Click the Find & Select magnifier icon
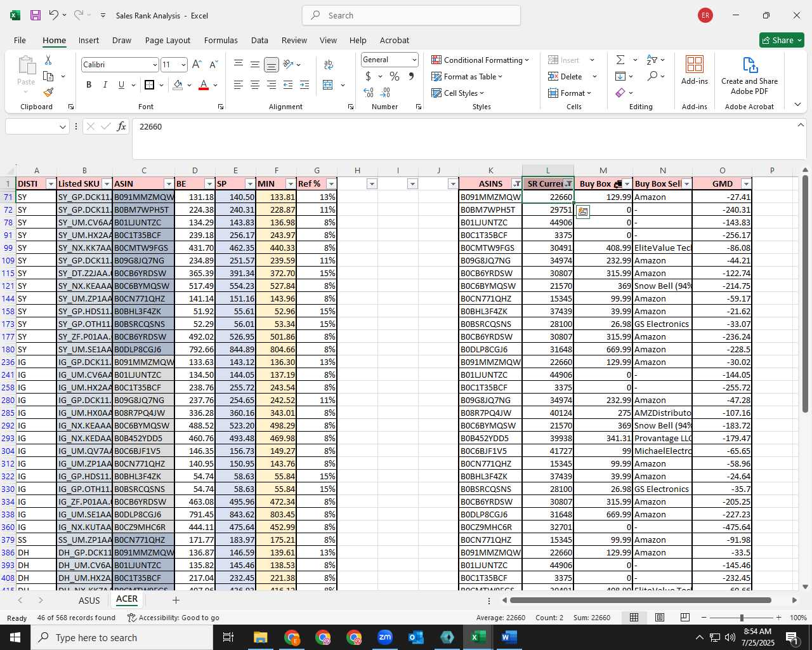Image resolution: width=812 pixels, height=650 pixels. (x=652, y=76)
